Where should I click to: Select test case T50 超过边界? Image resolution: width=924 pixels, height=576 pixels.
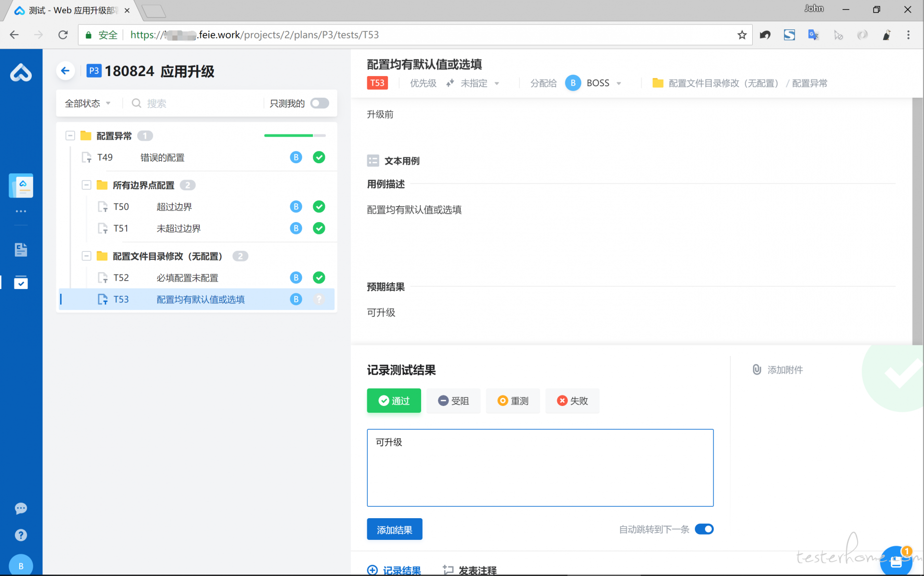pyautogui.click(x=174, y=207)
